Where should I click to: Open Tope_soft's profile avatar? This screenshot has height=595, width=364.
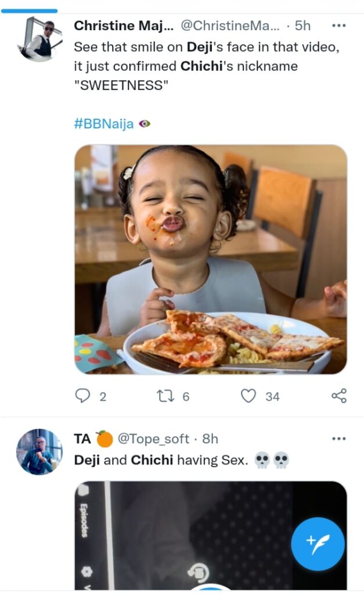(39, 452)
